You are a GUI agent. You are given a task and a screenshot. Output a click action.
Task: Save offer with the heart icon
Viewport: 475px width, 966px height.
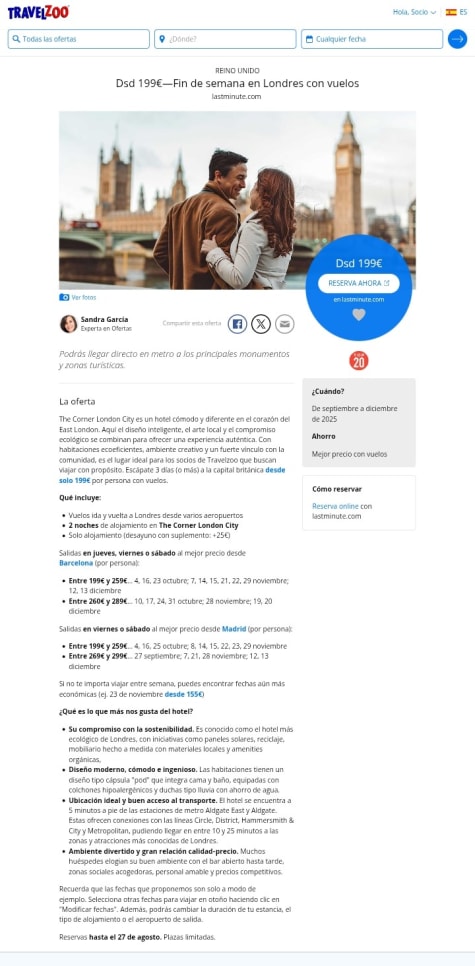[x=359, y=315]
